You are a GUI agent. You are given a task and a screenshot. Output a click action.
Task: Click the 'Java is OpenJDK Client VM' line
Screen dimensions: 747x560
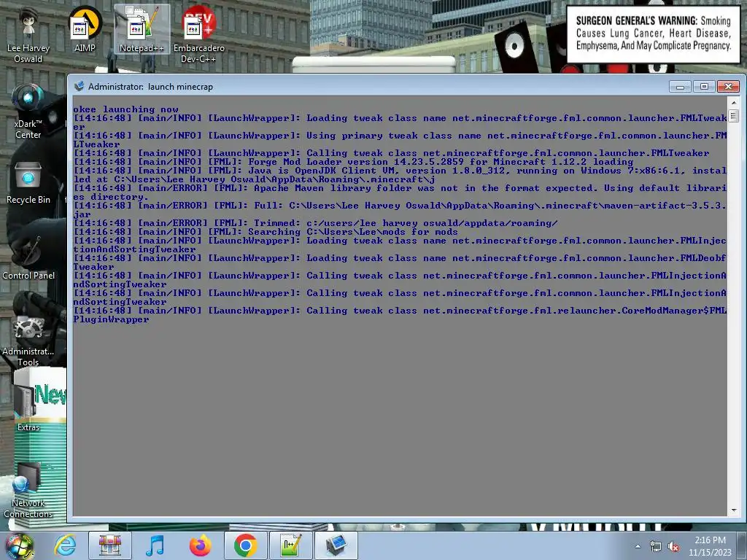click(x=400, y=175)
